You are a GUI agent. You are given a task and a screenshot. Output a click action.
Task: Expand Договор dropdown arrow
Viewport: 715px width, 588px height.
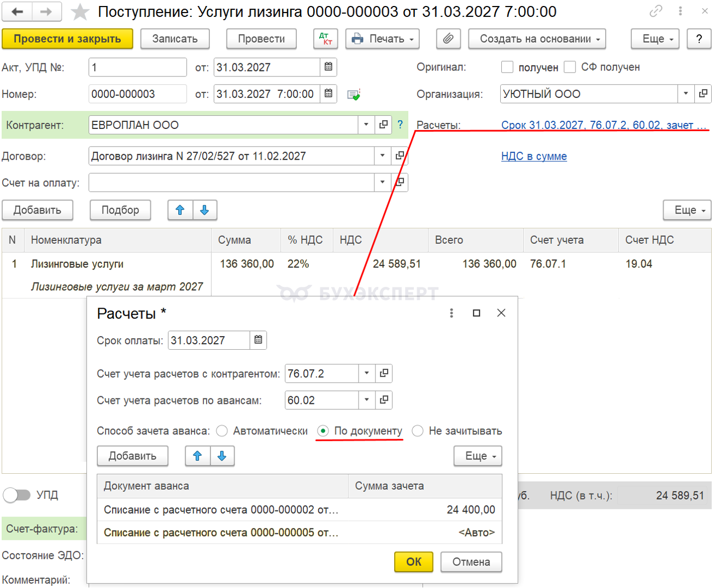383,156
